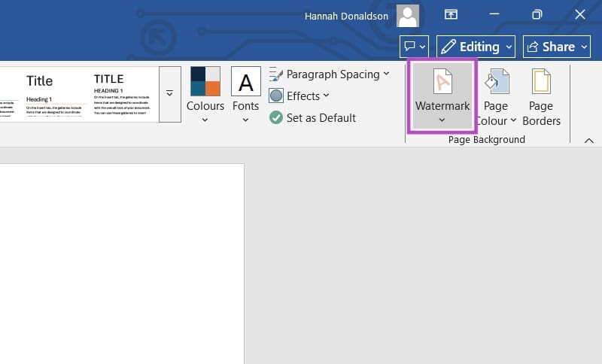This screenshot has width=602, height=364.
Task: Click inside the blank document page
Action: pyautogui.click(x=120, y=263)
